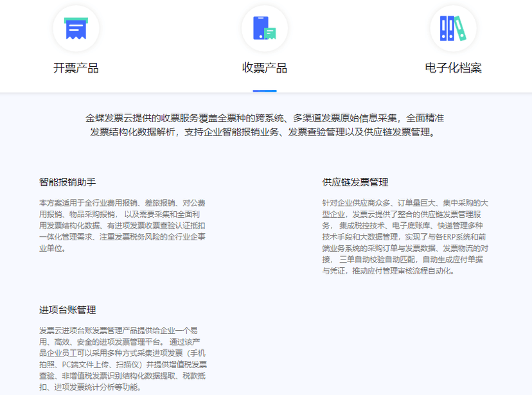Click the green tilted binder in the archive icon
532x395 pixels.
coord(461,29)
